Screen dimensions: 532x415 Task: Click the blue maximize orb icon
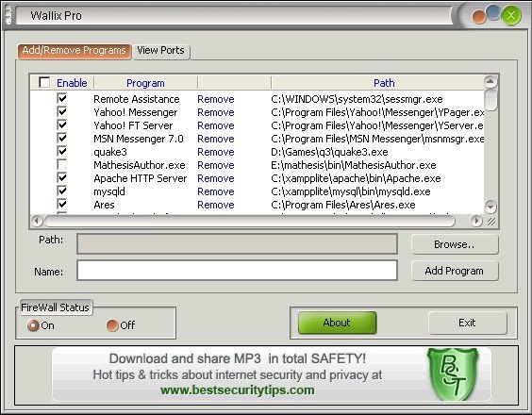(x=493, y=11)
